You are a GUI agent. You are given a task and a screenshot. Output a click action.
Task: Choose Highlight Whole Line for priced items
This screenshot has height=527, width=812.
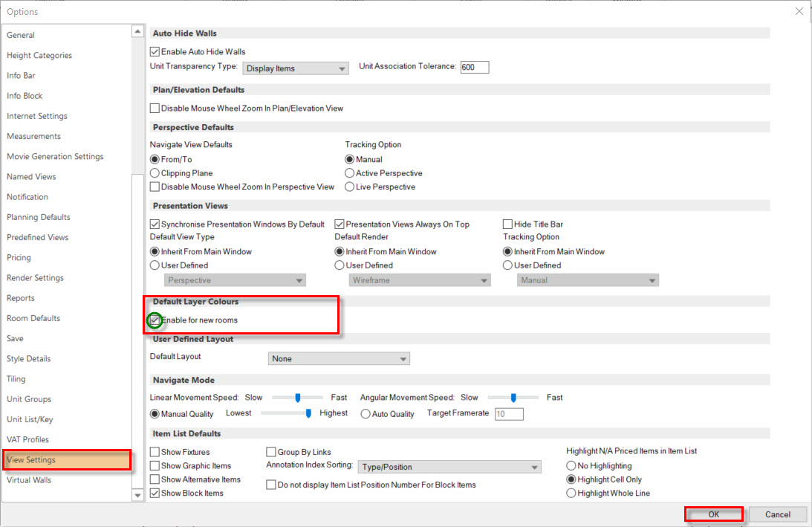pyautogui.click(x=571, y=493)
